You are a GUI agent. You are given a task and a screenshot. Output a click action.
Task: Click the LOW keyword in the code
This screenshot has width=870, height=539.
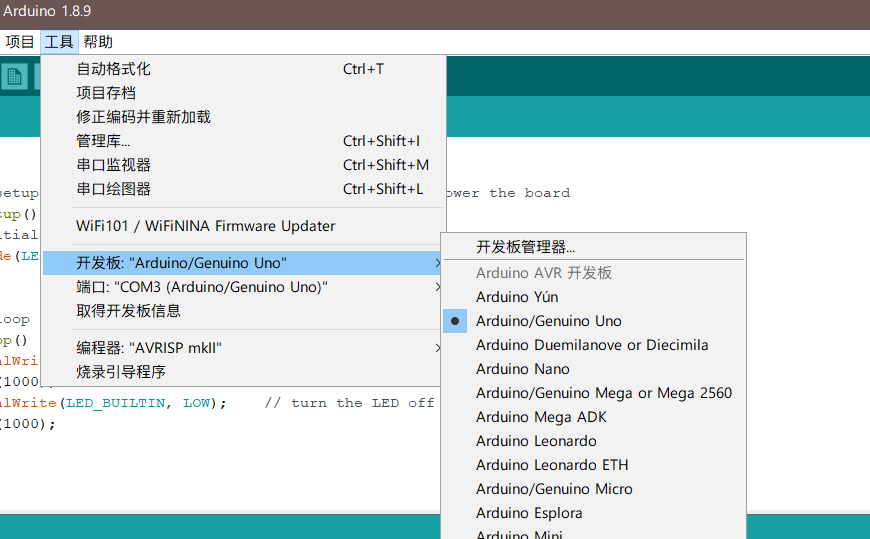coord(196,403)
